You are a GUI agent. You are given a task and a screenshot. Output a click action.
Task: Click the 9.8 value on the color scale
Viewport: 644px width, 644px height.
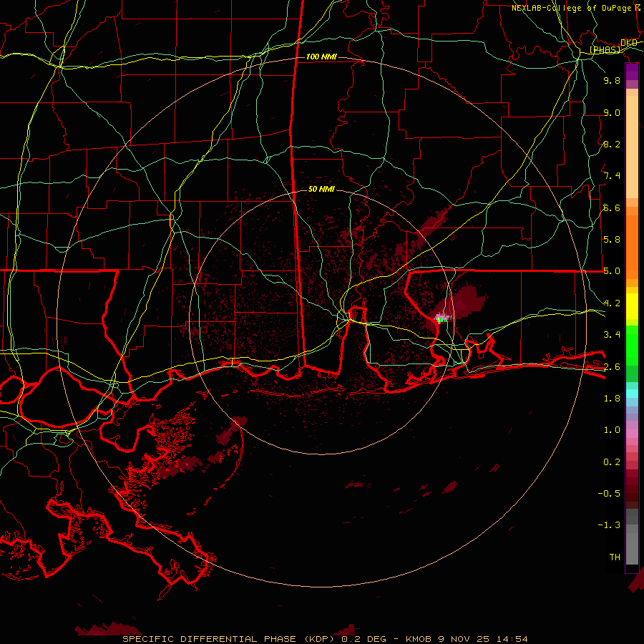click(x=612, y=80)
